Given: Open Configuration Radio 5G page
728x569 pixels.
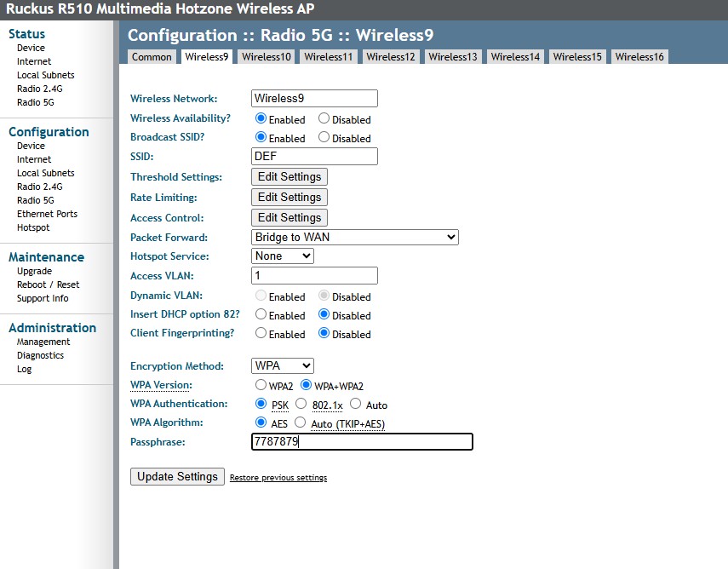Looking at the screenshot, I should 36,200.
